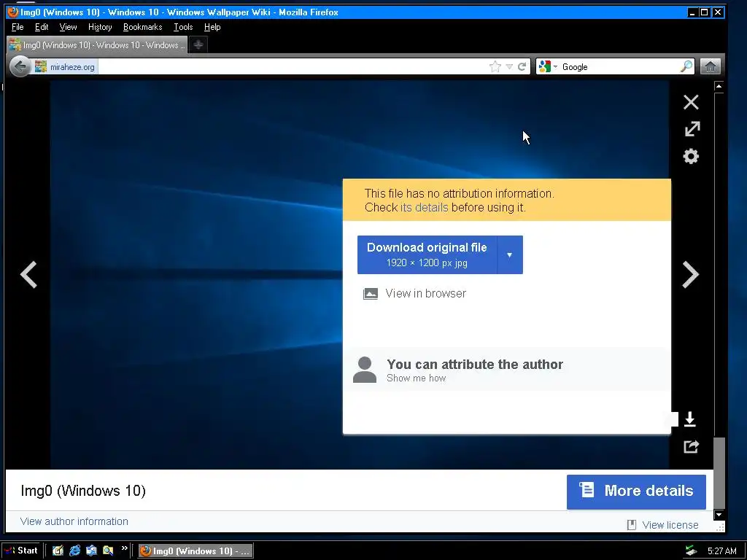This screenshot has height=560, width=747.
Task: Open the URL history dropdown arrow in the address bar
Action: pos(509,66)
